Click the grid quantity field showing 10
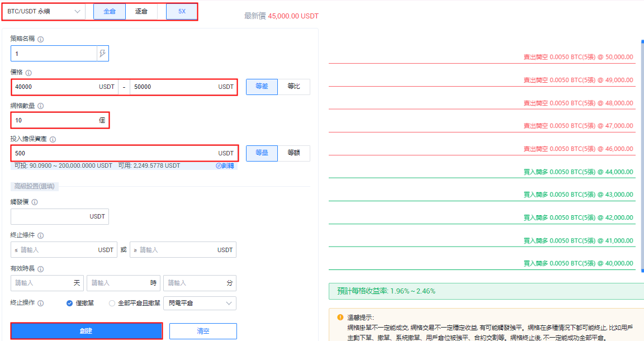The image size is (644, 341). point(60,120)
